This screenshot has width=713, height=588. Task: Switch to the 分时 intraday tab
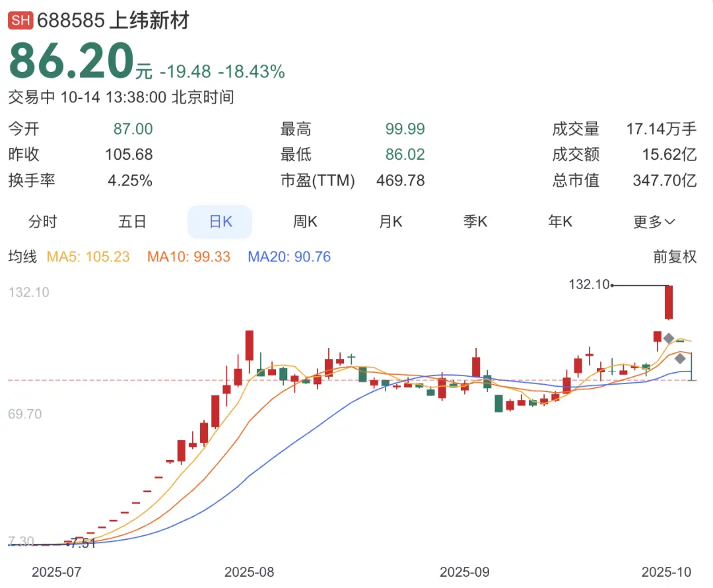(x=43, y=222)
